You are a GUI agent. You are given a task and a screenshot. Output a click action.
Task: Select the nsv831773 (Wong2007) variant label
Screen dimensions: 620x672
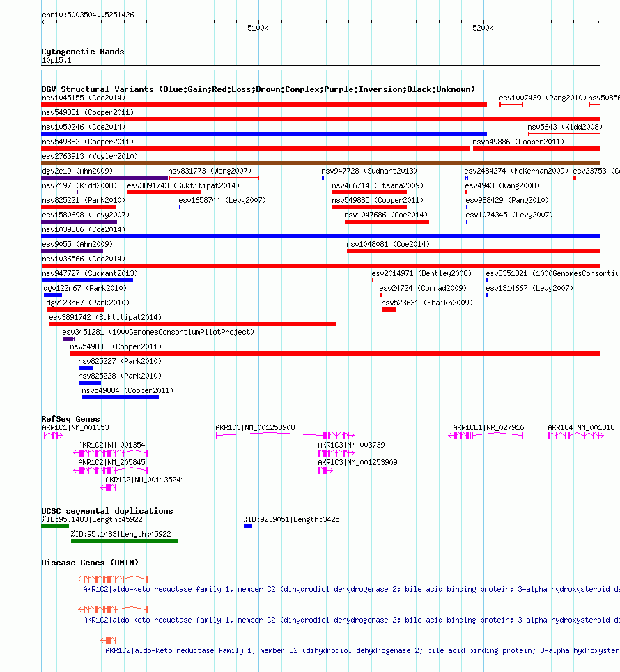(x=210, y=171)
